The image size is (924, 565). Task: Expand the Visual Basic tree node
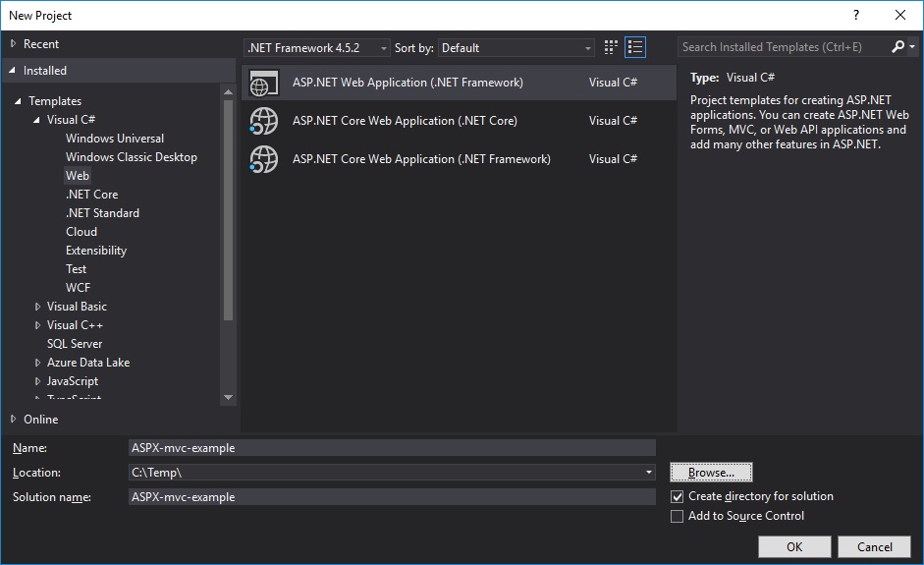click(x=38, y=307)
